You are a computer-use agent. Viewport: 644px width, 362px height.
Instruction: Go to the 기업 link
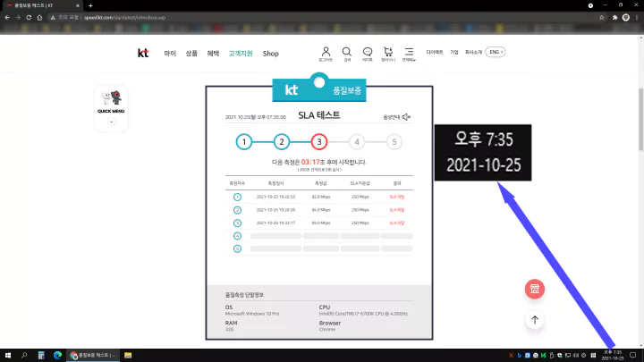coord(453,52)
